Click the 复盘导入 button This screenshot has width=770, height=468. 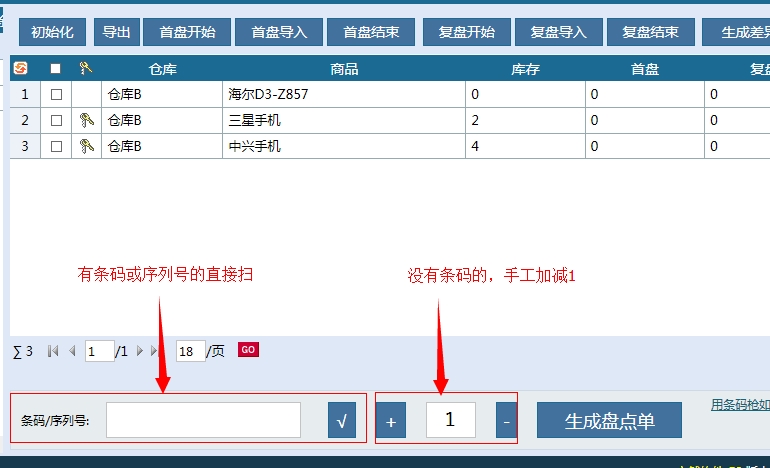559,32
